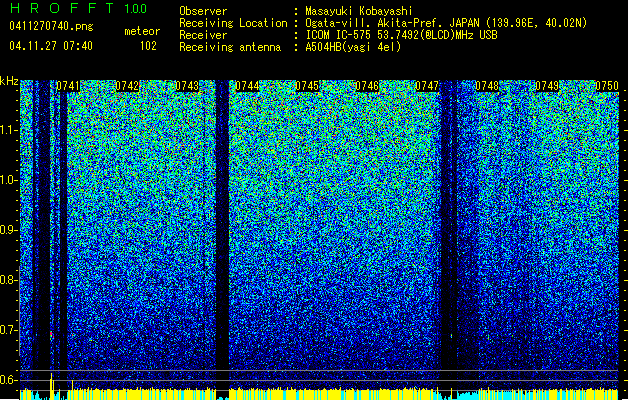629x400 pixels.
Task: Click the Receiving Location label
Action: (x=233, y=23)
